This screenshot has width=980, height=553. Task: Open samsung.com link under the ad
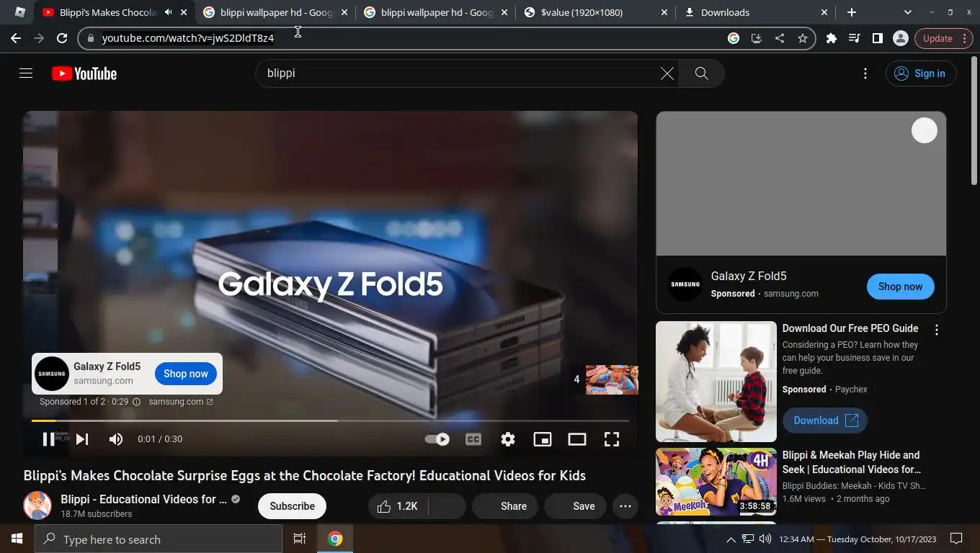(x=181, y=402)
